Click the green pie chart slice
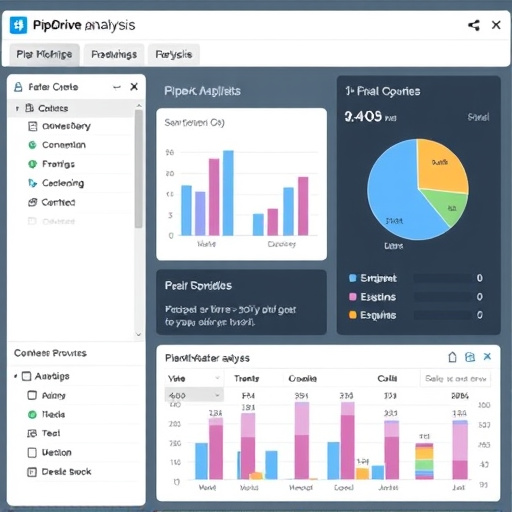The height and width of the screenshot is (512, 512). coord(448,207)
